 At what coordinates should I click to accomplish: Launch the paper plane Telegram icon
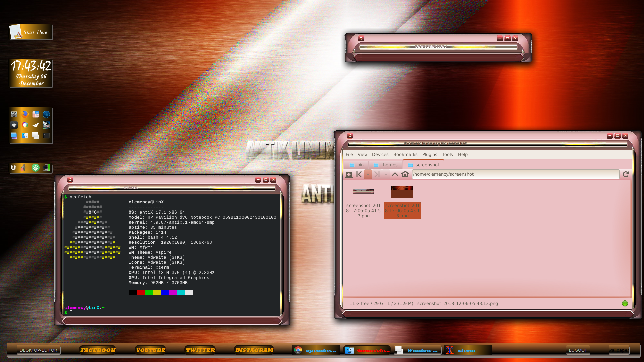[x=36, y=125]
